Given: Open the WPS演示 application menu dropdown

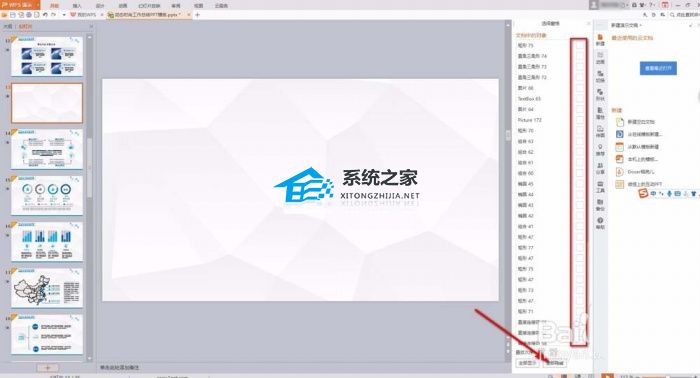Looking at the screenshot, I should coord(20,5).
